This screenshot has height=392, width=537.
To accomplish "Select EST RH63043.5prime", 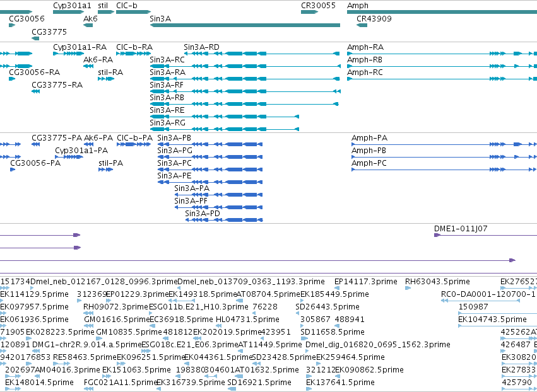I will tap(408, 288).
